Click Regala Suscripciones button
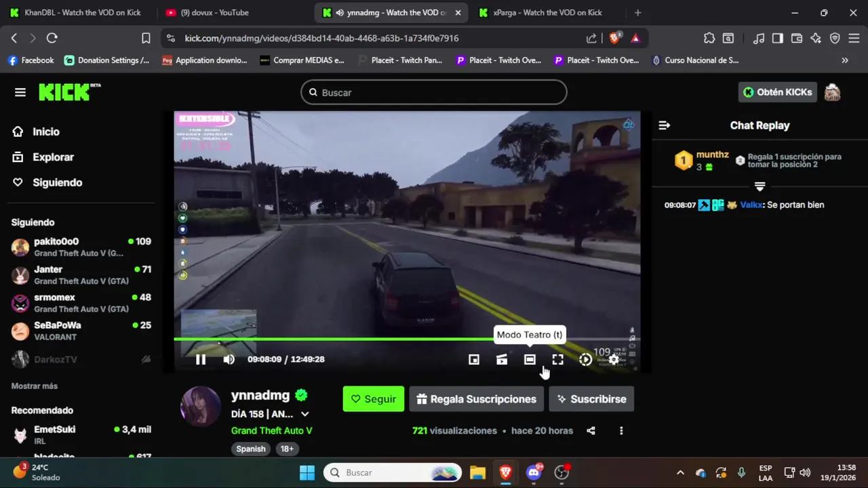The image size is (868, 488). (477, 399)
